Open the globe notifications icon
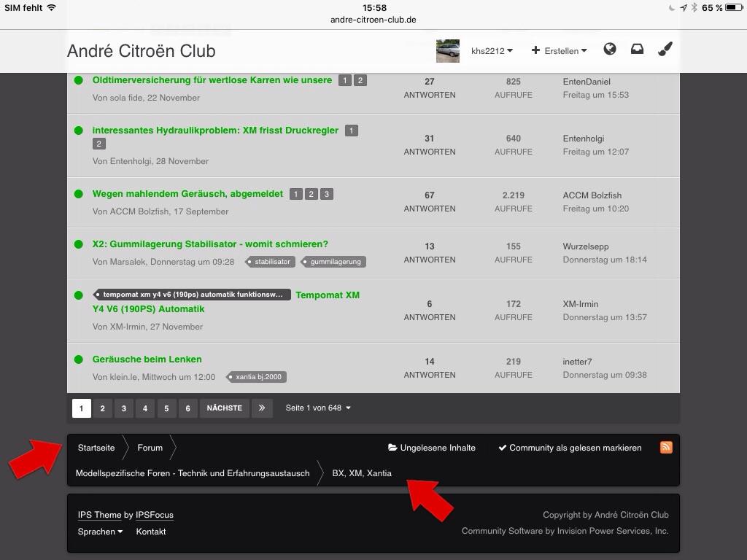The image size is (747, 560). 609,49
